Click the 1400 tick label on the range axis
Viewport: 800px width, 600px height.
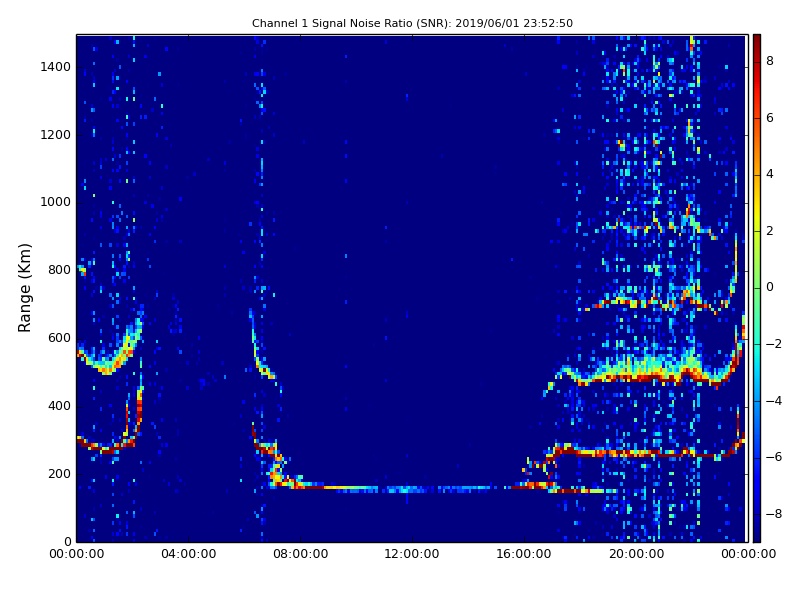click(x=56, y=67)
